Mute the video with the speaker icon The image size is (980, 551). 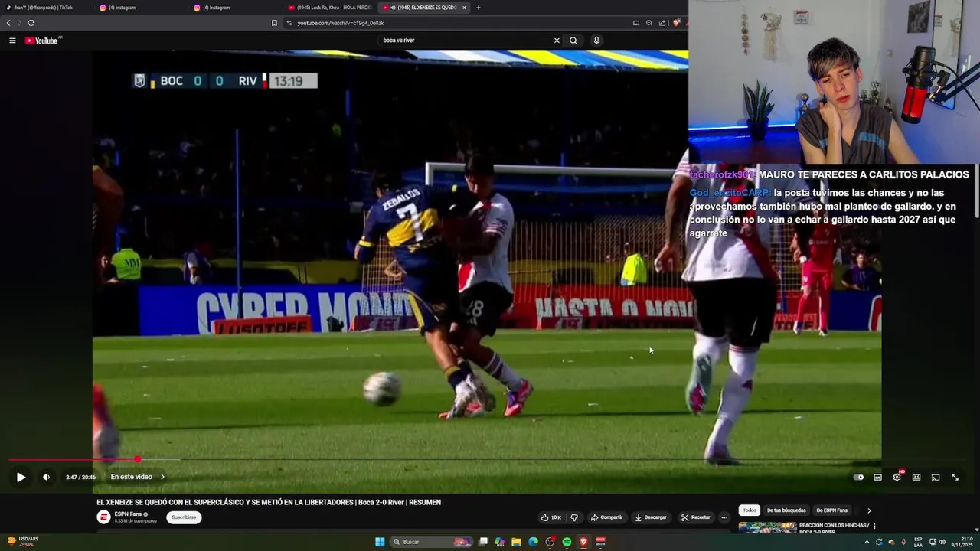click(46, 477)
